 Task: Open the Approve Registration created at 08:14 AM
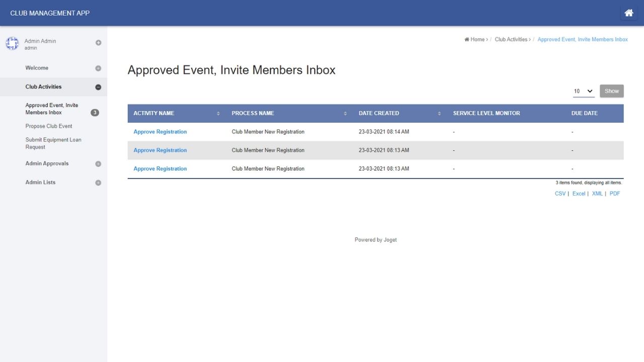click(x=160, y=132)
